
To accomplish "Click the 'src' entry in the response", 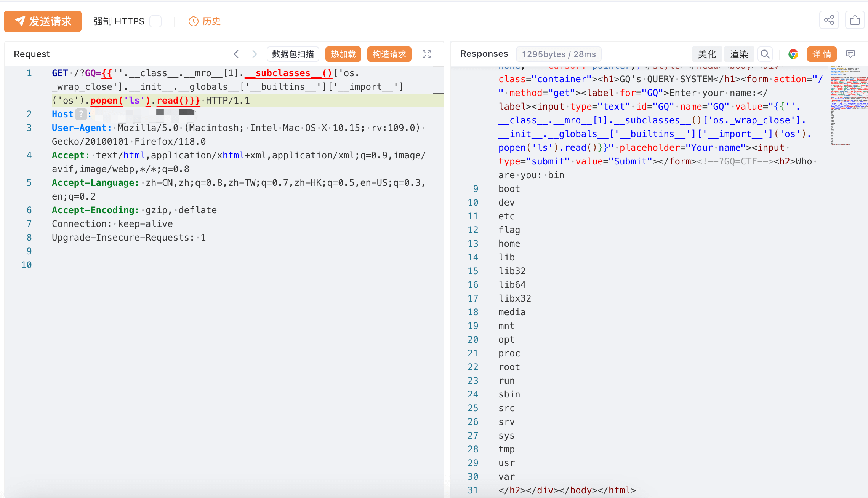I will (507, 408).
